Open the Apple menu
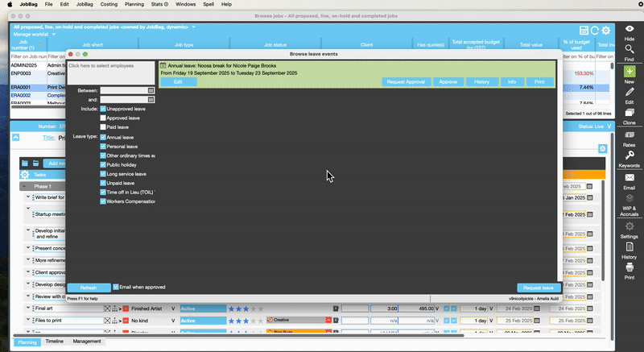The image size is (644, 352). (10, 4)
